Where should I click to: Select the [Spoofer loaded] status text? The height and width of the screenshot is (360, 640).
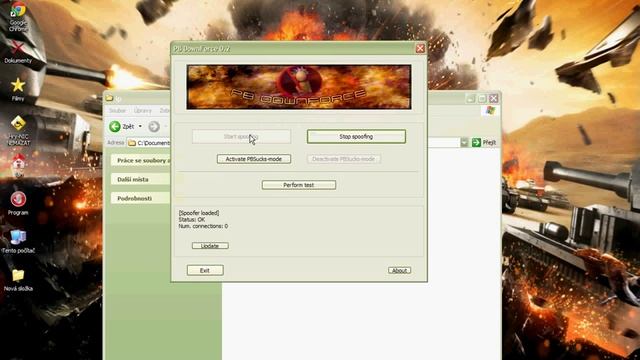pos(199,213)
